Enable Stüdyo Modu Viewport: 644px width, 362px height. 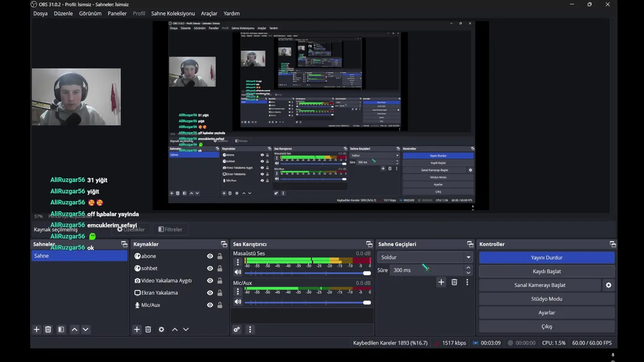click(x=546, y=299)
